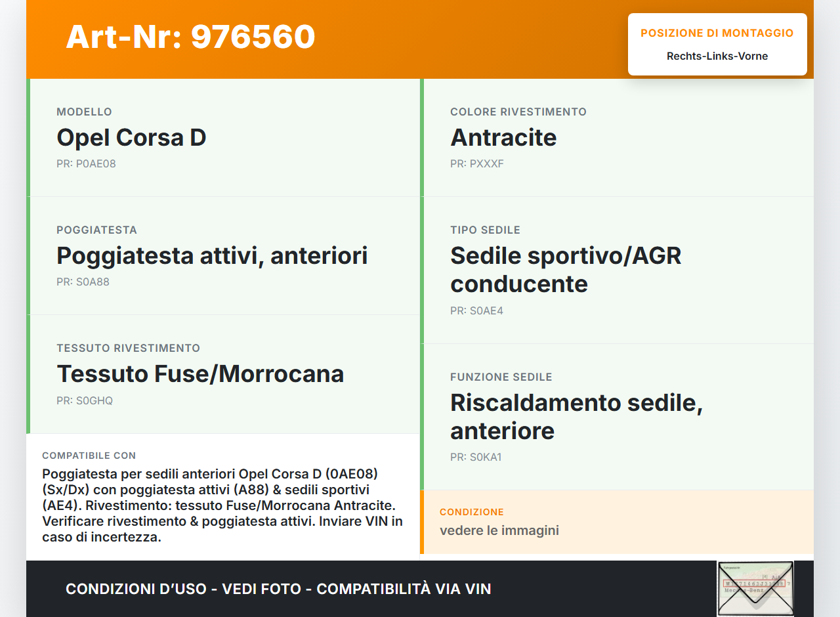The image size is (840, 617).
Task: Click the compatibility description paragraph about Opel Corsa D
Action: [x=222, y=505]
